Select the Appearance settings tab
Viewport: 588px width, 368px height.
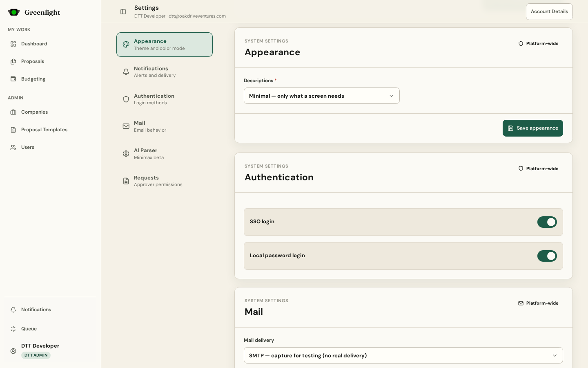[165, 45]
